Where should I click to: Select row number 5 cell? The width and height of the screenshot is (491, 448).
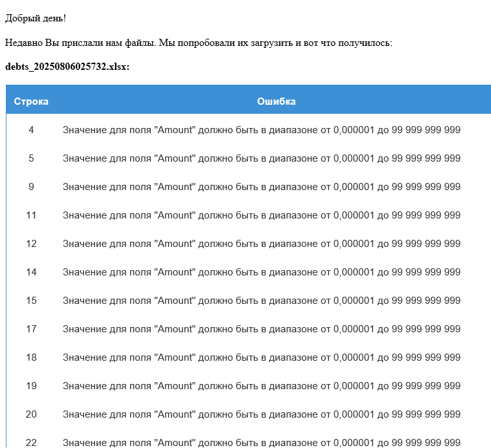tap(31, 158)
